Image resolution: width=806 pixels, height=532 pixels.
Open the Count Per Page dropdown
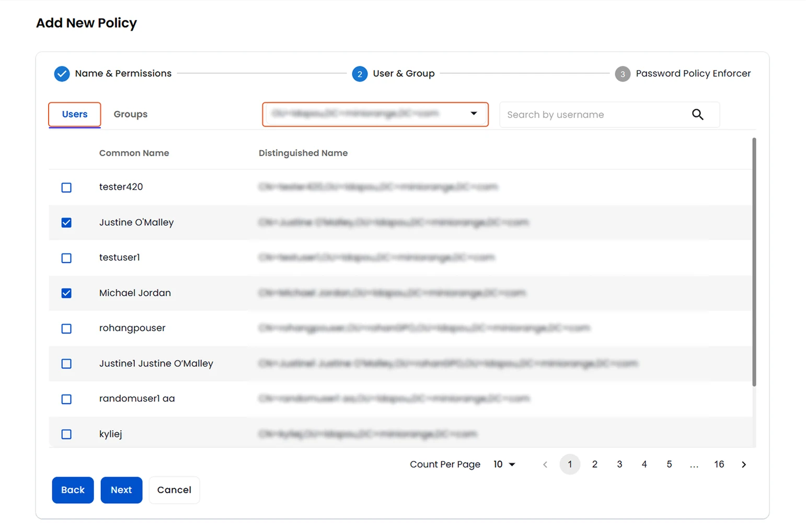tap(503, 464)
